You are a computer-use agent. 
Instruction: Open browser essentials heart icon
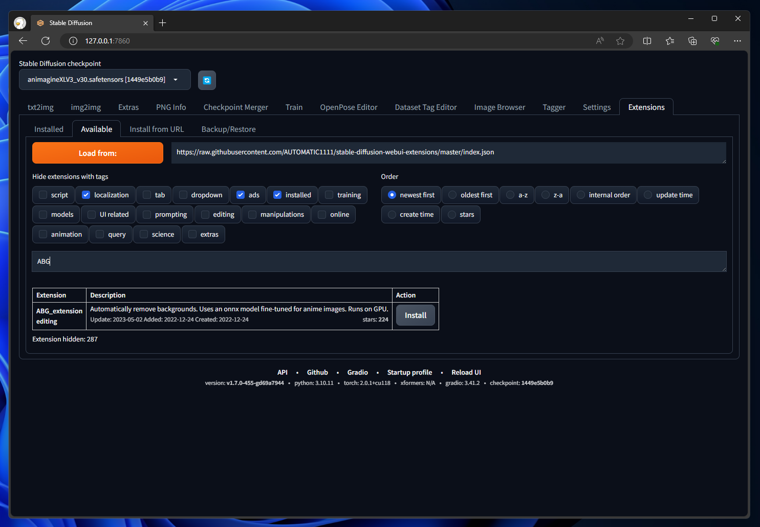[715, 41]
